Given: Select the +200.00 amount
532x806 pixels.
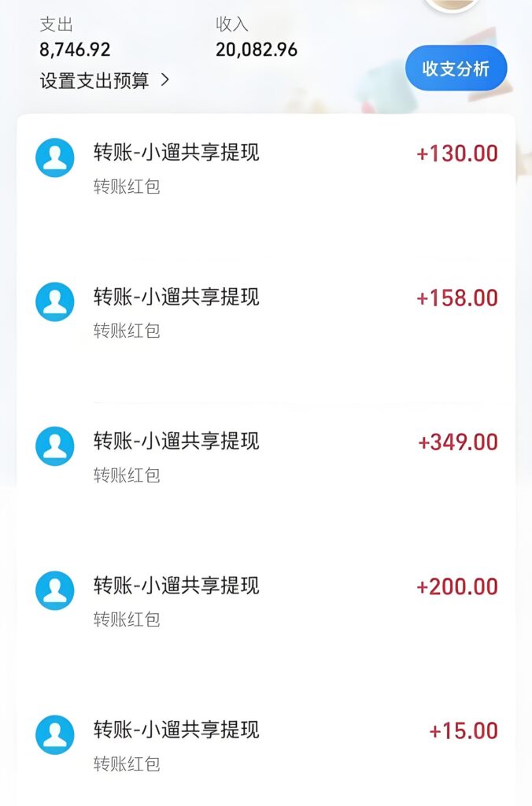Looking at the screenshot, I should click(456, 587).
